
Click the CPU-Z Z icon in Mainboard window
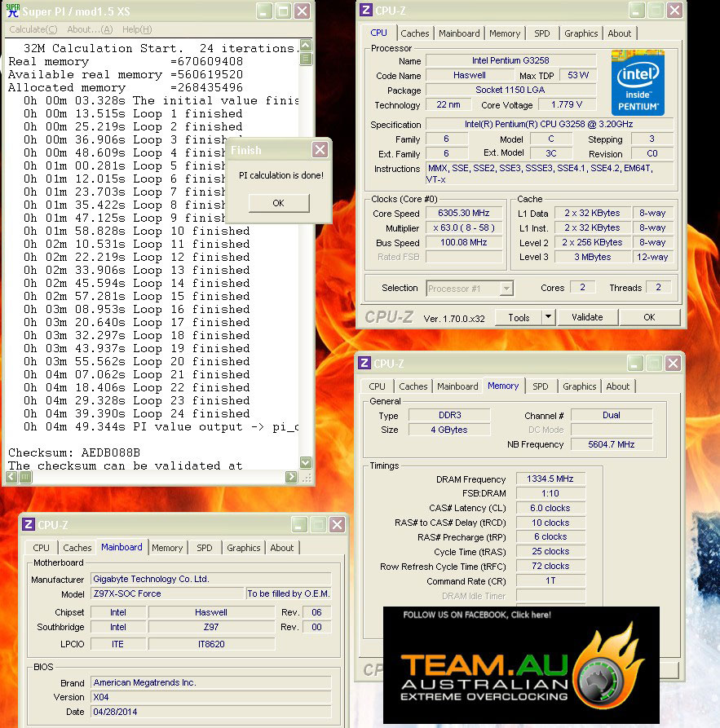point(29,525)
